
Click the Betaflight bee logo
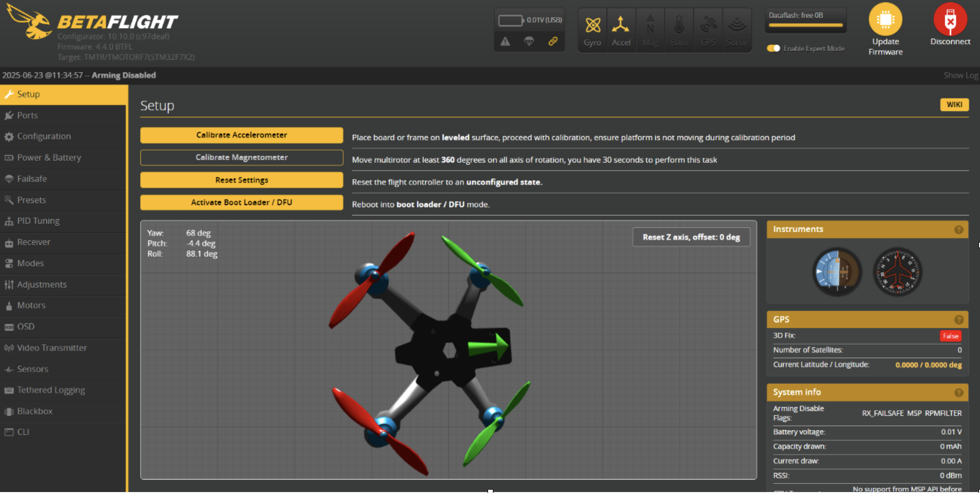point(30,22)
